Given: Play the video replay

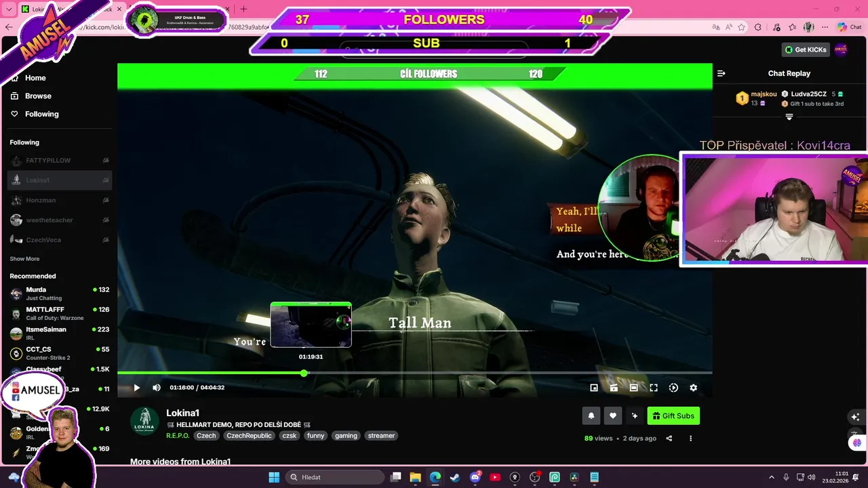Looking at the screenshot, I should 136,388.
